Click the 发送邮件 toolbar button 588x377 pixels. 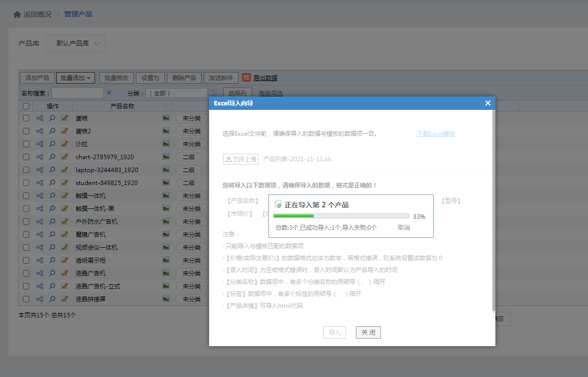[221, 78]
